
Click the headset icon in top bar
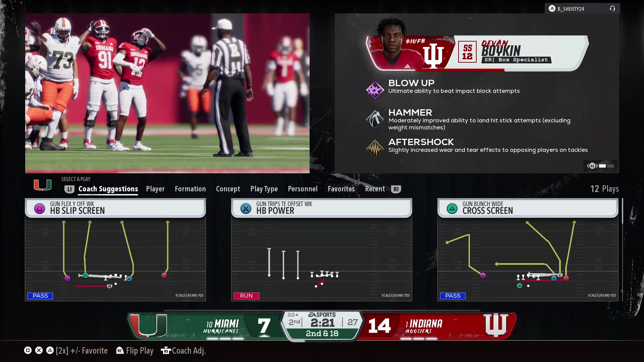tap(612, 9)
